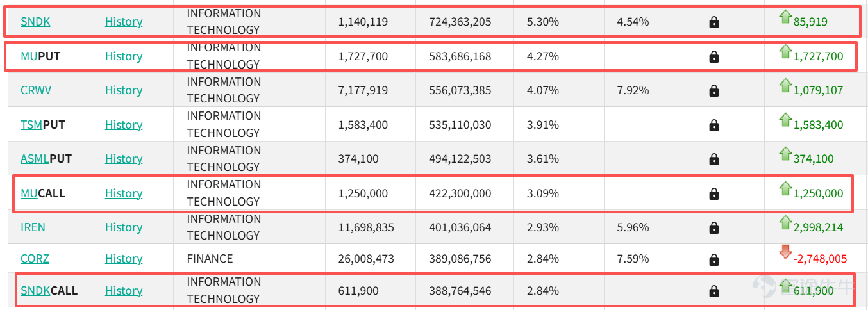
Task: Open the TSM ticker link in PUT row
Action: pos(31,125)
